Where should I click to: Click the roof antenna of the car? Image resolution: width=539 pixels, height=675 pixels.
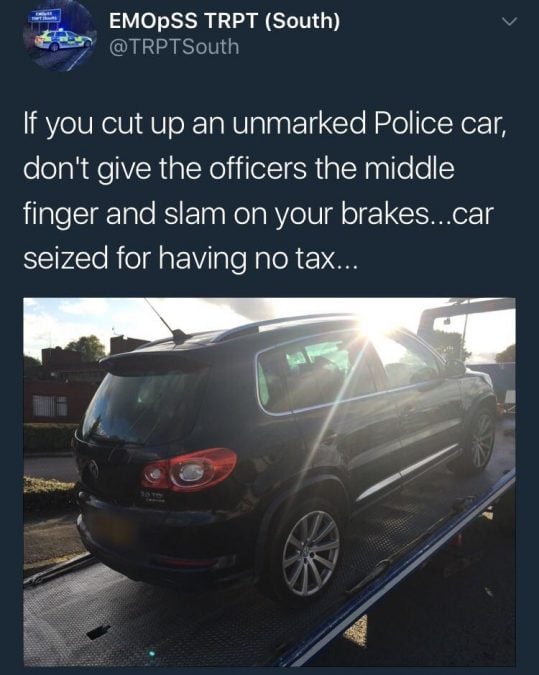164,319
